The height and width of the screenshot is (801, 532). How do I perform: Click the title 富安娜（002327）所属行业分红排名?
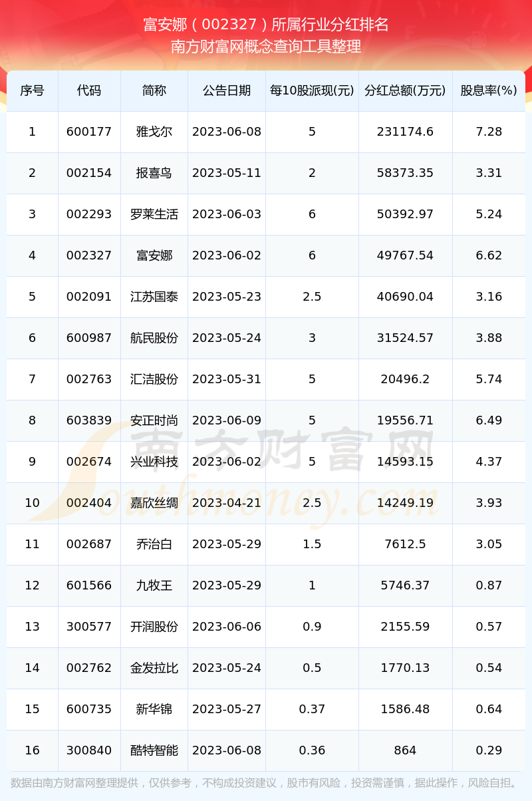pyautogui.click(x=266, y=25)
